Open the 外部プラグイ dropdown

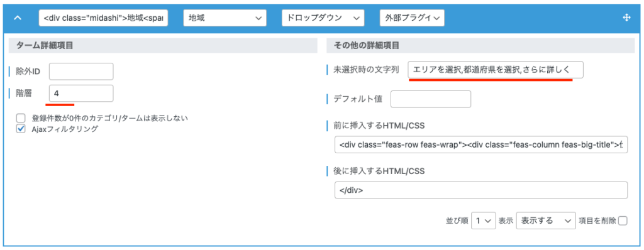coord(412,18)
